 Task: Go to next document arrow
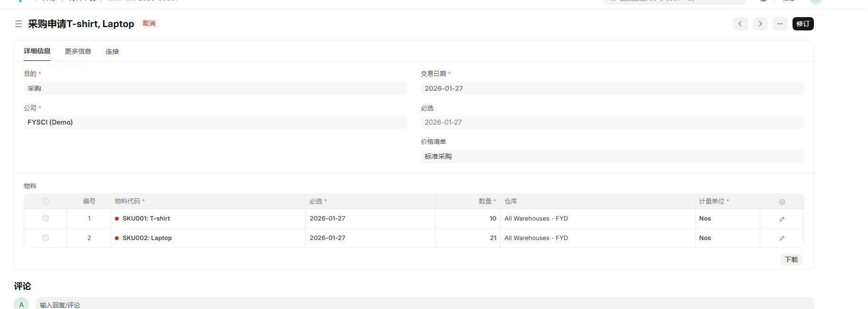[x=760, y=24]
